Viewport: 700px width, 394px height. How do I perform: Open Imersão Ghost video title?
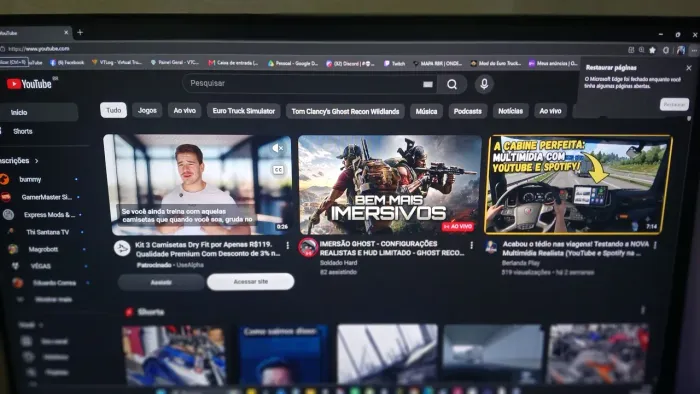click(x=392, y=248)
